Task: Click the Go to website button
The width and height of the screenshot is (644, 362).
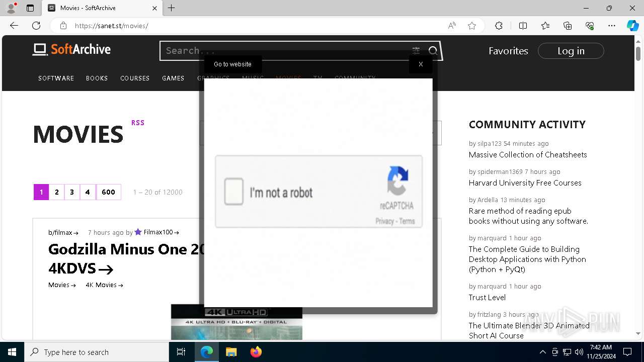Action: tap(232, 64)
